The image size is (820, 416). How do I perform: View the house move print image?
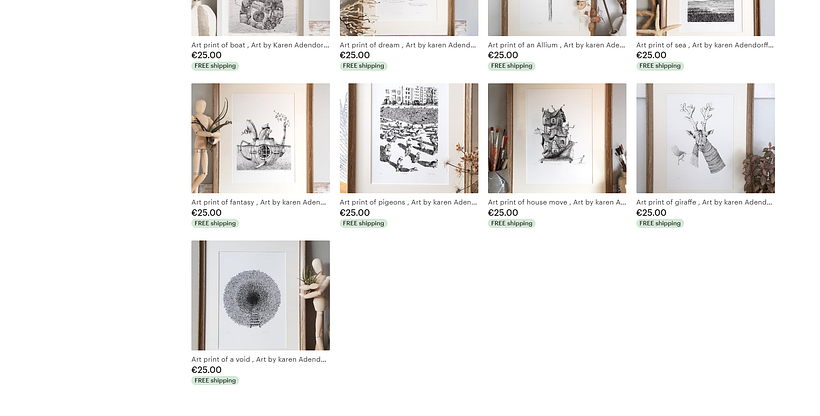point(557,138)
